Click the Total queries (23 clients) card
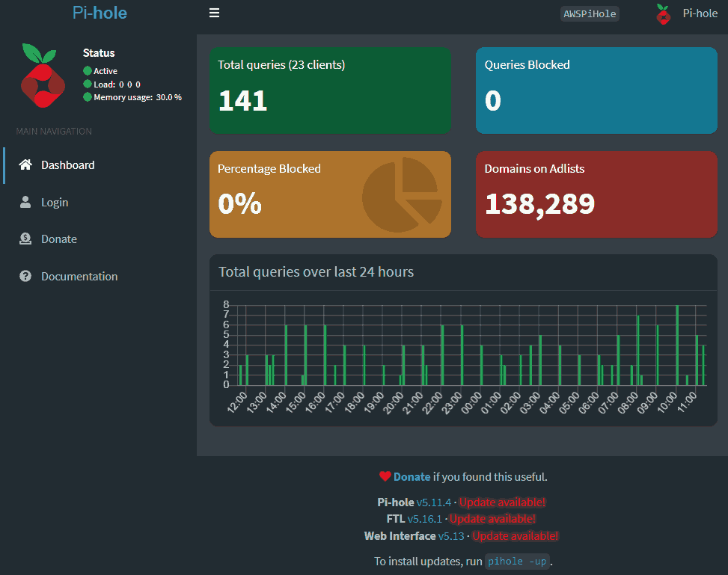The height and width of the screenshot is (575, 728). click(x=330, y=90)
